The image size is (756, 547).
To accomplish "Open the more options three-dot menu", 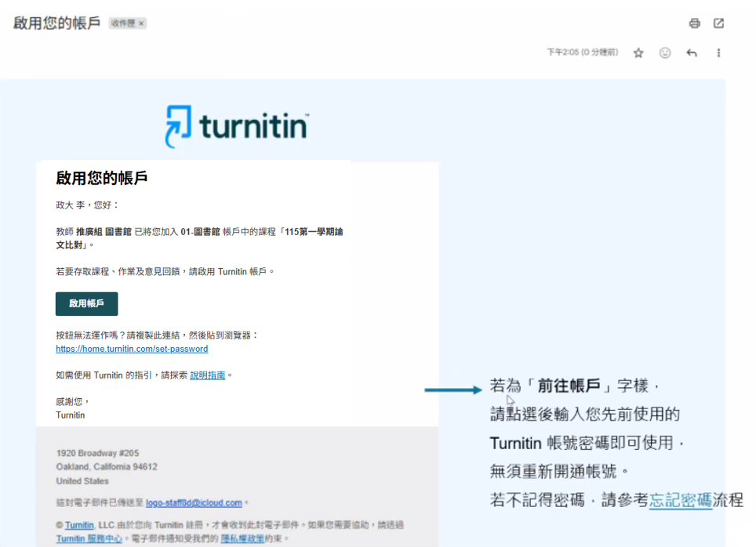I will click(718, 53).
